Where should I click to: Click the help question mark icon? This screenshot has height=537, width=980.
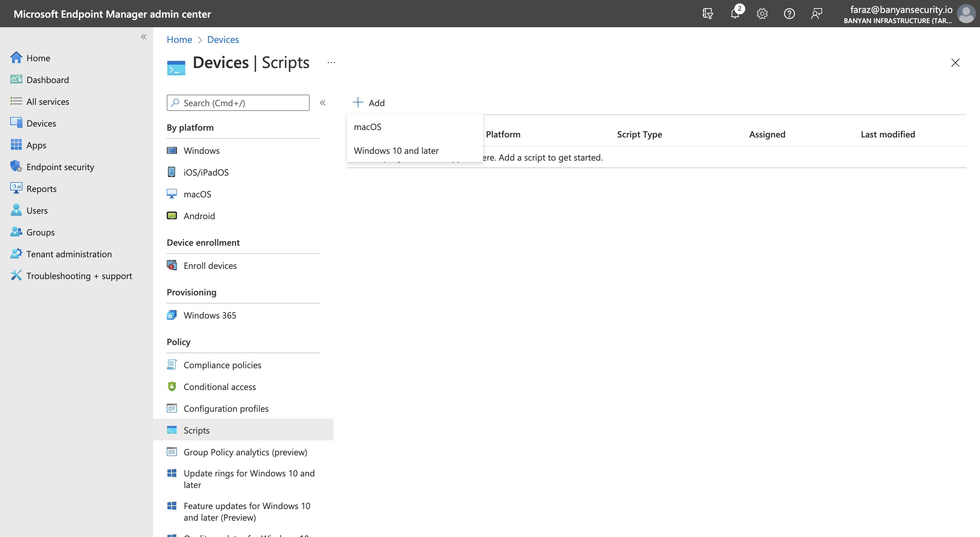(x=789, y=14)
